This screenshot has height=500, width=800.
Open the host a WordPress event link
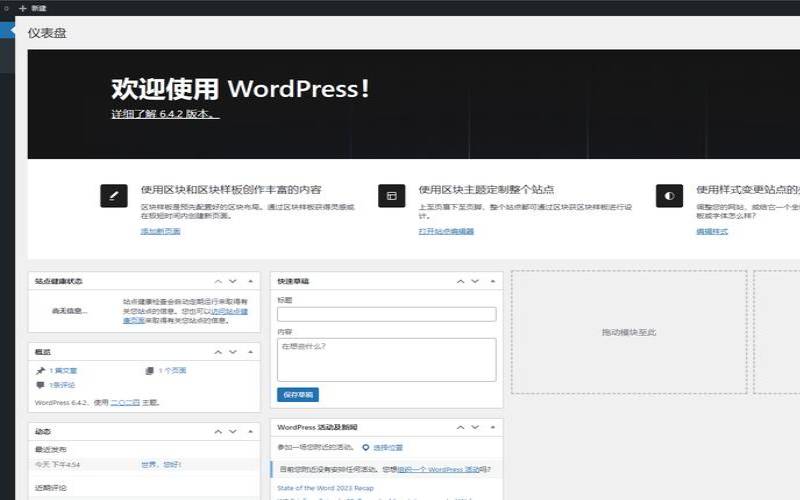click(x=439, y=469)
